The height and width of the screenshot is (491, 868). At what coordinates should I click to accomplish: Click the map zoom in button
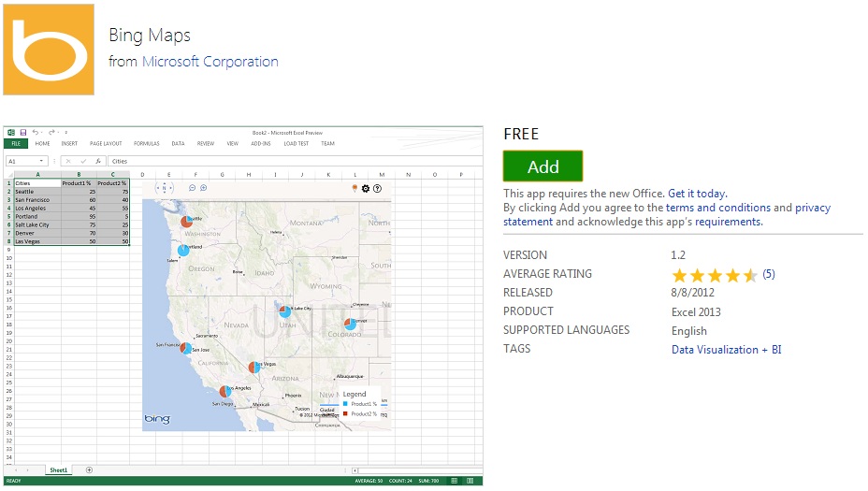pos(204,188)
